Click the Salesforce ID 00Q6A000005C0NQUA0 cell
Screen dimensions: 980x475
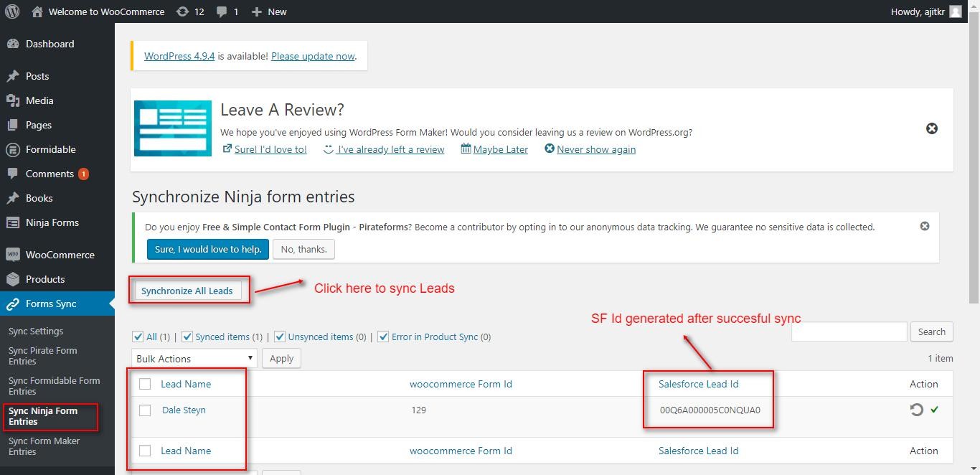(x=710, y=410)
